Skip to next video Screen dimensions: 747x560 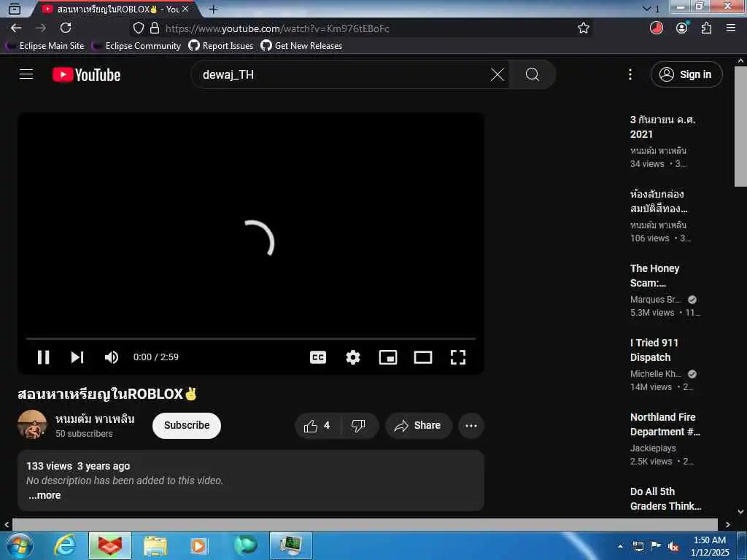tap(77, 357)
